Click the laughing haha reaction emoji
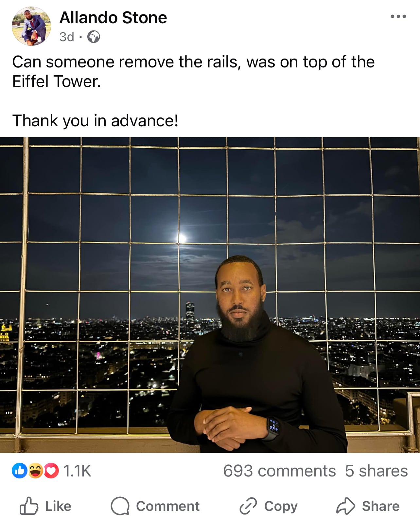The image size is (420, 520). (35, 471)
